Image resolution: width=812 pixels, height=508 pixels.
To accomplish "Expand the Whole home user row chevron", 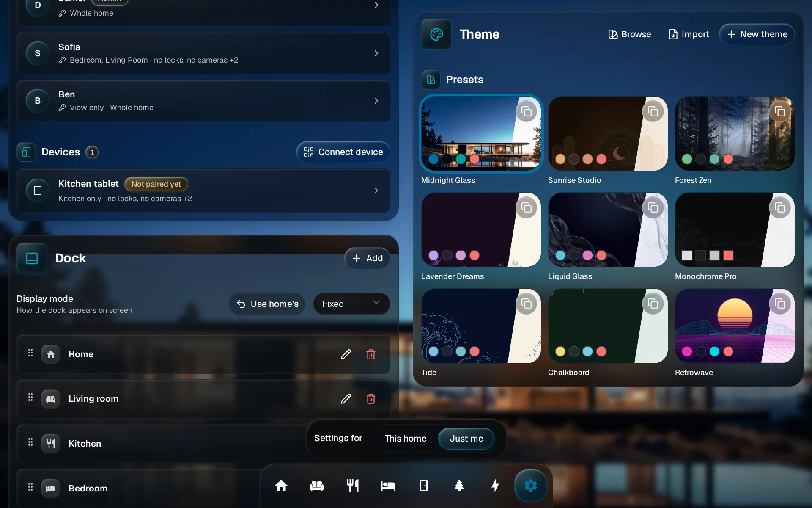I will coord(376,5).
